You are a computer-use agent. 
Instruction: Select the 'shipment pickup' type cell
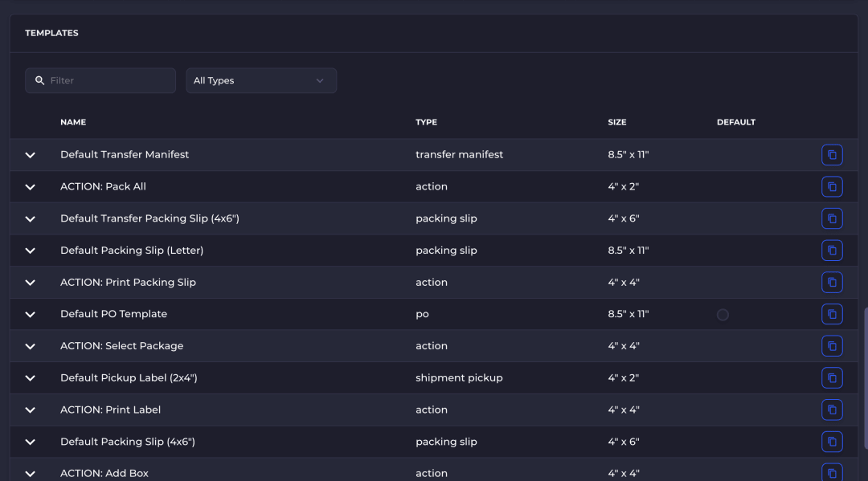coord(460,378)
